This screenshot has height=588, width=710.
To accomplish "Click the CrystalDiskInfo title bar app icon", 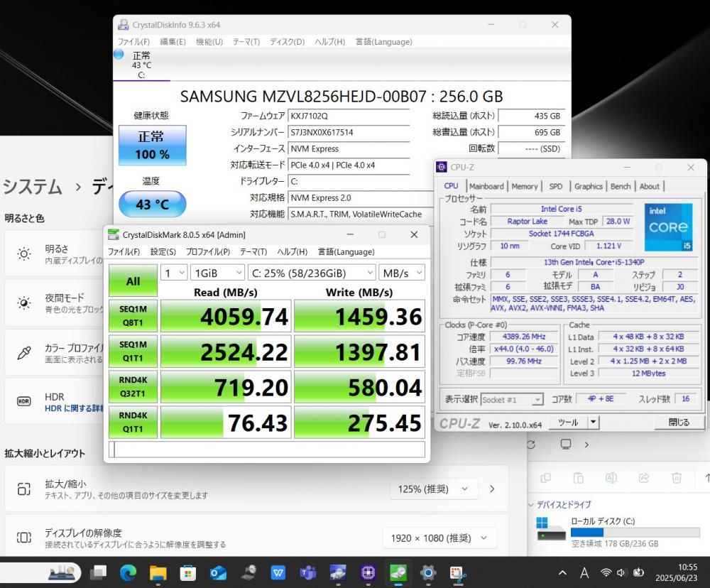I will point(123,25).
